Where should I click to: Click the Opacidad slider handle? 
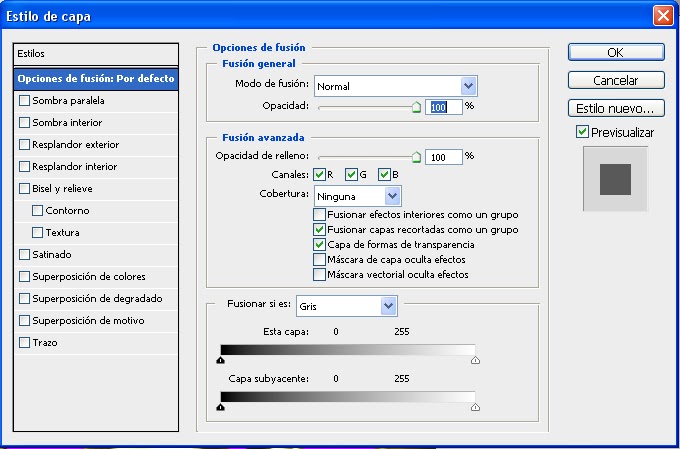[416, 107]
